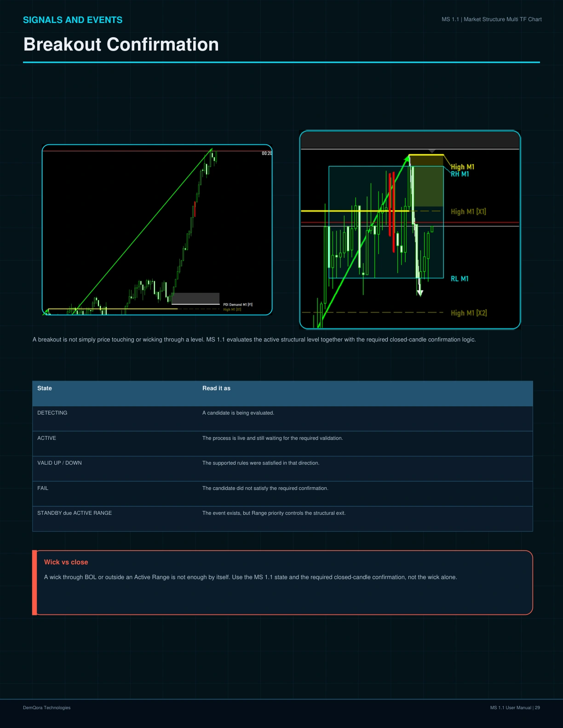Open the right chart screenshot showing the M1 range
This screenshot has height=728, width=563.
410,230
